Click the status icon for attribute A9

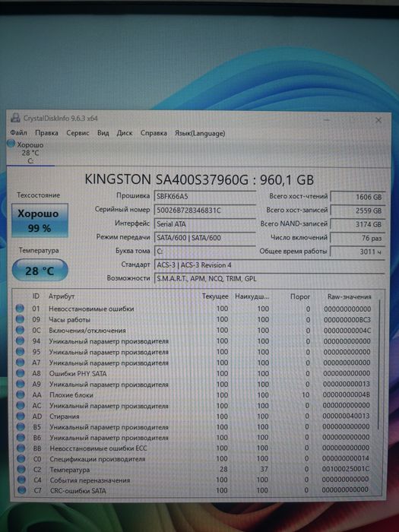21,384
